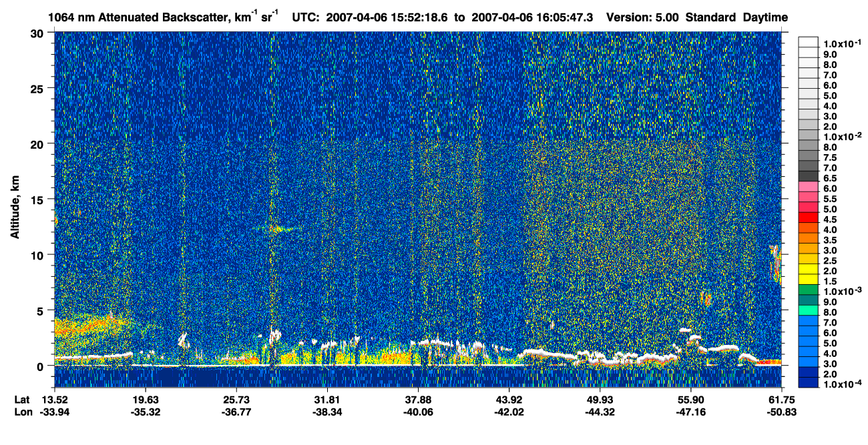Click the latitude value '49.93'
Image resolution: width=868 pixels, height=445 pixels.
coord(600,400)
